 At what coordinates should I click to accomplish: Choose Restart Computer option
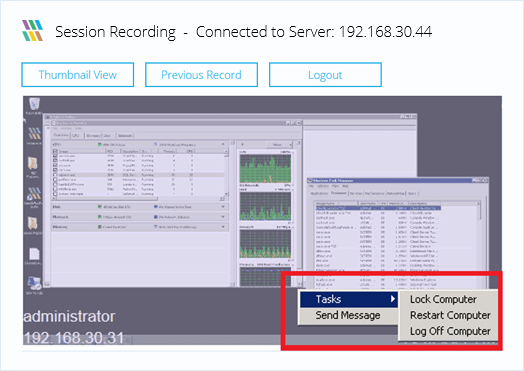(x=450, y=315)
